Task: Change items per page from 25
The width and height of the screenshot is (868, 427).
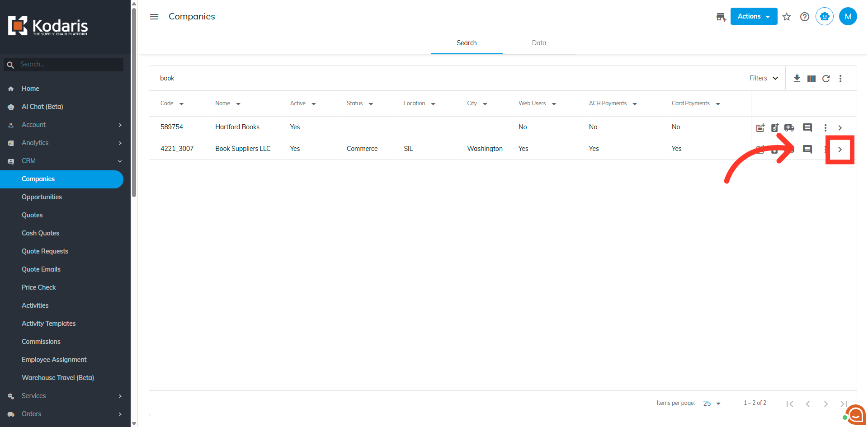Action: pyautogui.click(x=712, y=404)
